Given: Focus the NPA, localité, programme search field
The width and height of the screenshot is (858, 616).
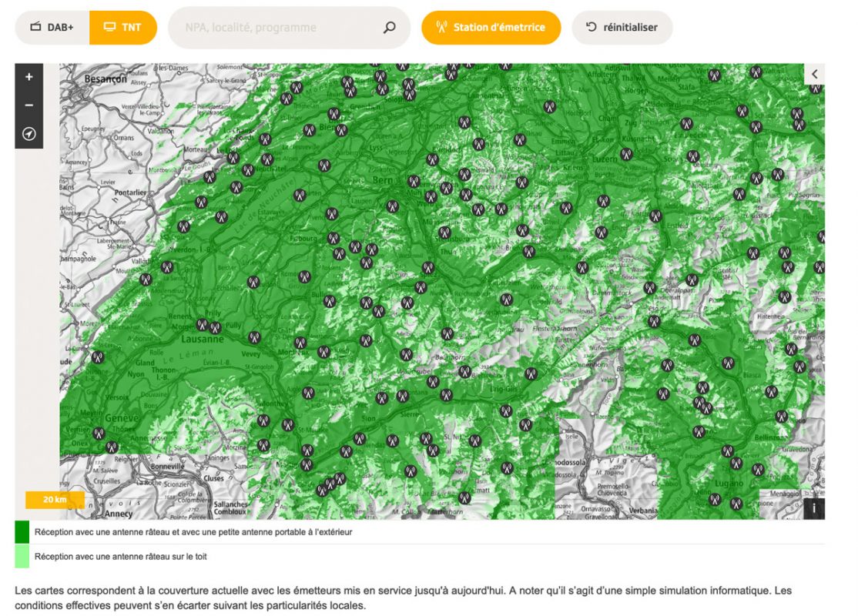Looking at the screenshot, I should [289, 28].
